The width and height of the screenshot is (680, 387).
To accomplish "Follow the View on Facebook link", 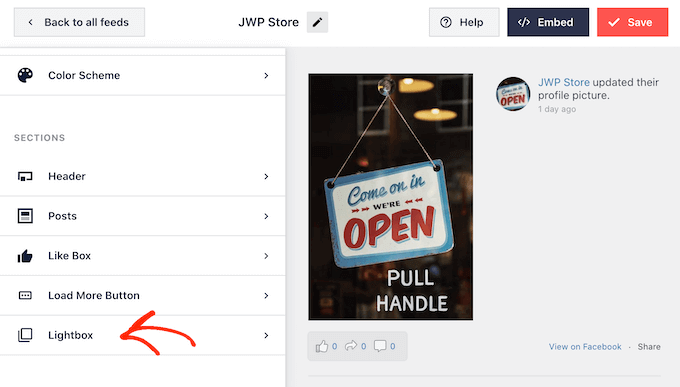I will point(585,347).
